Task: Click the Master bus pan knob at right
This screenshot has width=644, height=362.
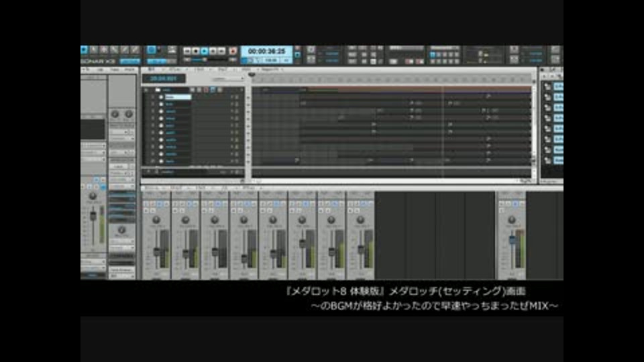Action: pyautogui.click(x=511, y=221)
